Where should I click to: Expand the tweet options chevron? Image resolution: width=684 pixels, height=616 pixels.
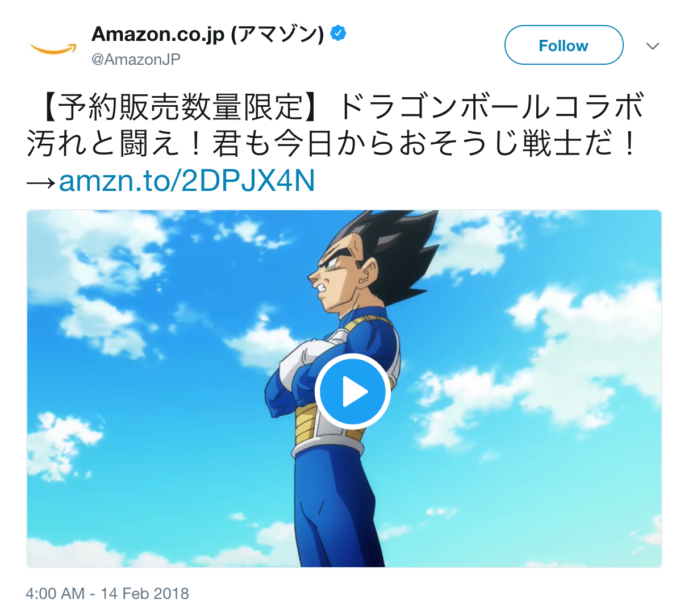click(653, 46)
